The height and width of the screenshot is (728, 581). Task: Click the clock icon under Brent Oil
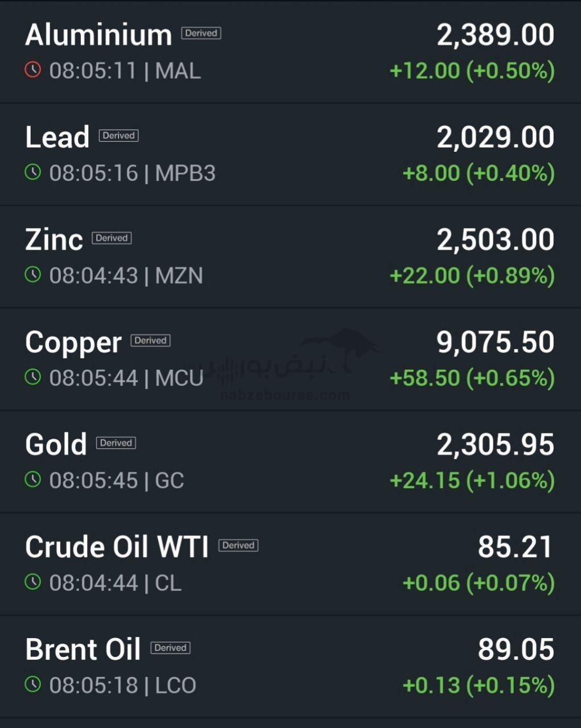pos(33,684)
